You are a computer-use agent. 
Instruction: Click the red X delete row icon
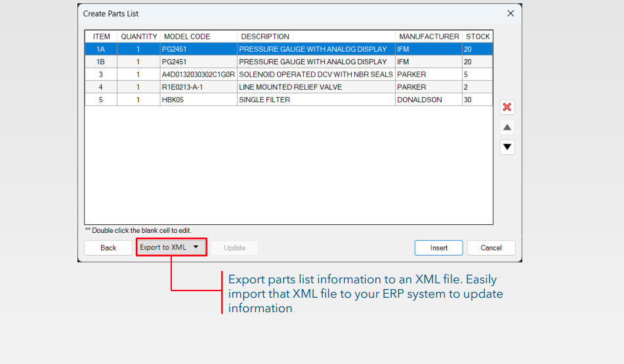coord(507,107)
